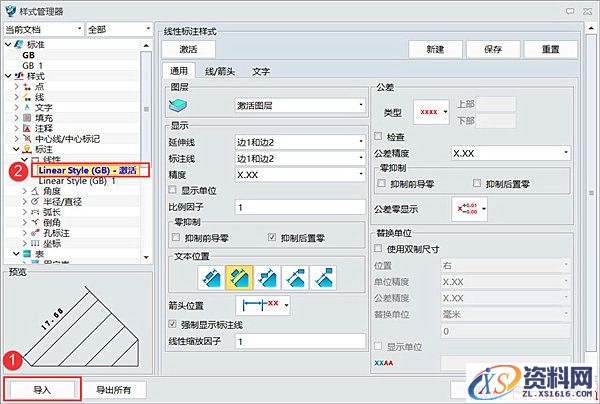The height and width of the screenshot is (404, 600).
Task: Uncheck 抑制后置零 in display section
Action: click(272, 238)
